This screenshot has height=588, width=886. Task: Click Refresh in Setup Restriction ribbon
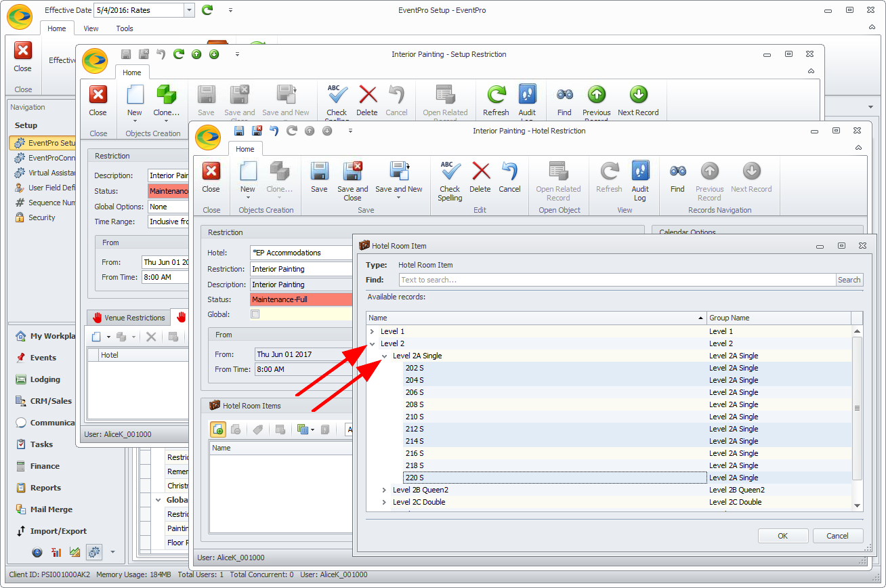coord(496,101)
